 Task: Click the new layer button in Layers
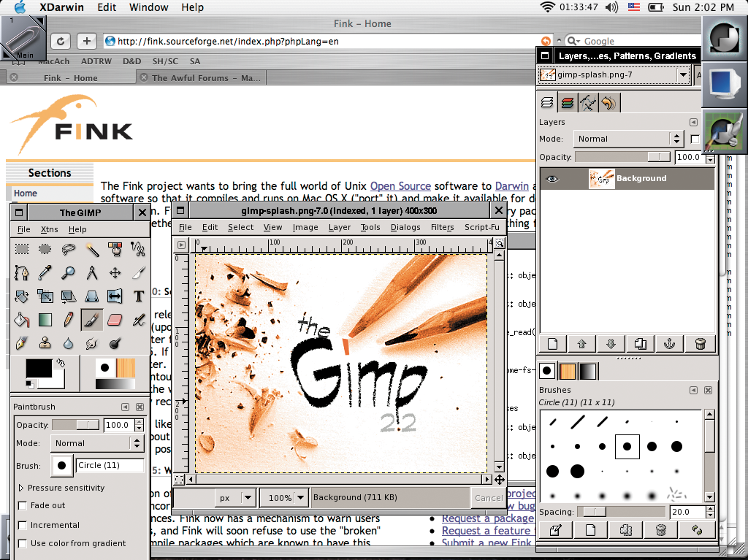[x=553, y=343]
